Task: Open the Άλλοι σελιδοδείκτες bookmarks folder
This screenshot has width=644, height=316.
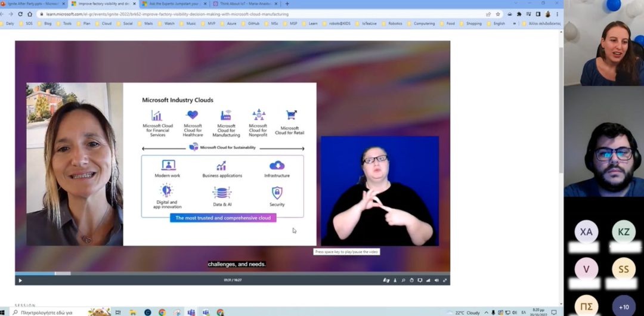Action: [541, 23]
